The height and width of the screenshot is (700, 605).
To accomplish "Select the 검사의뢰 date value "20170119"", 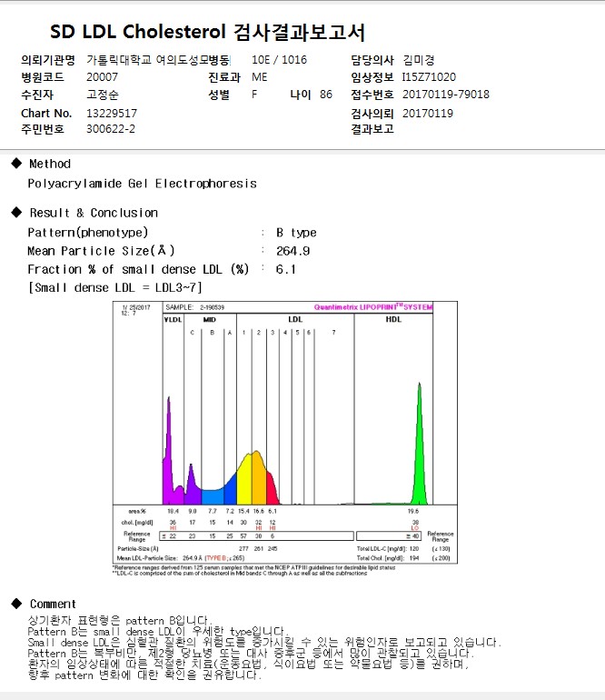I will (428, 114).
